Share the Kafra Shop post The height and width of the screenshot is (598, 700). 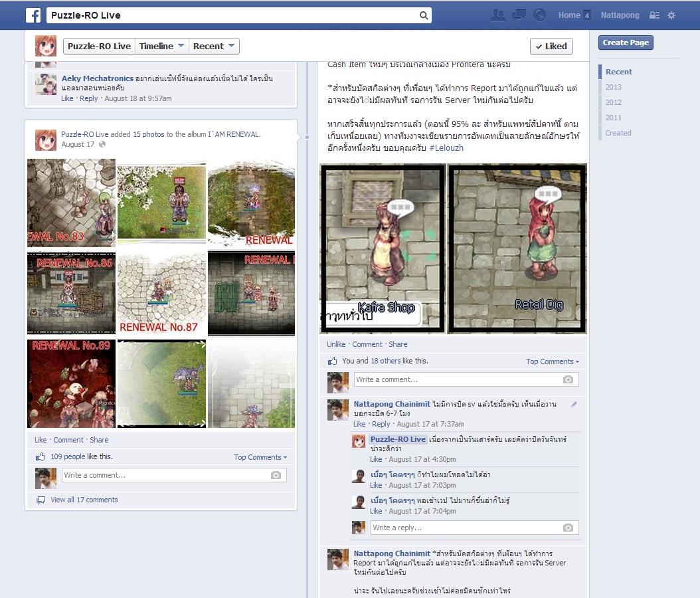398,344
